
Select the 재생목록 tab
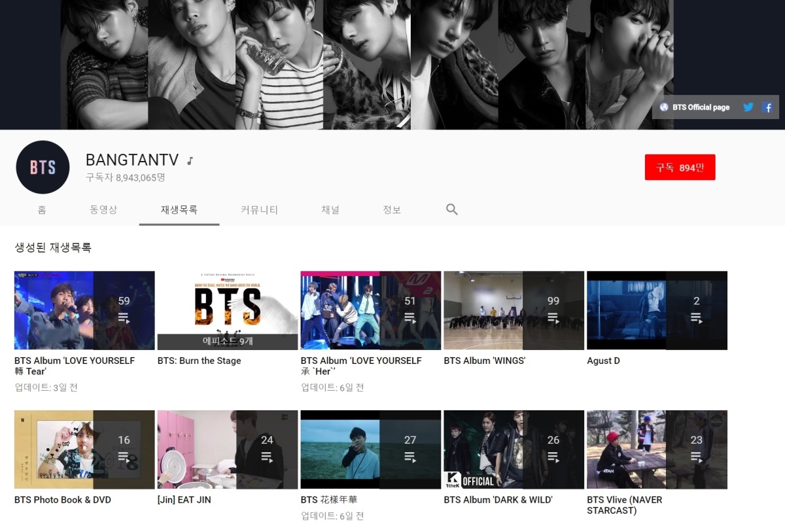point(179,210)
